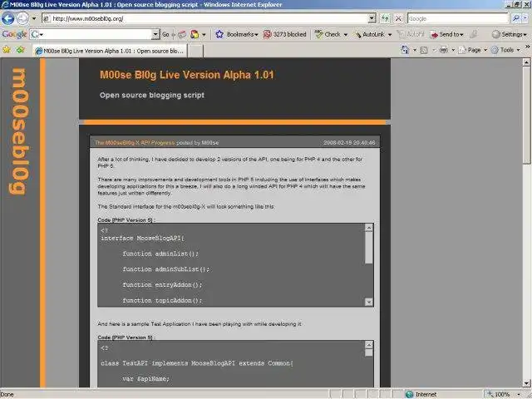The width and height of the screenshot is (532, 399).
Task: Click the 3273 blocked popup blocker button
Action: coord(285,34)
